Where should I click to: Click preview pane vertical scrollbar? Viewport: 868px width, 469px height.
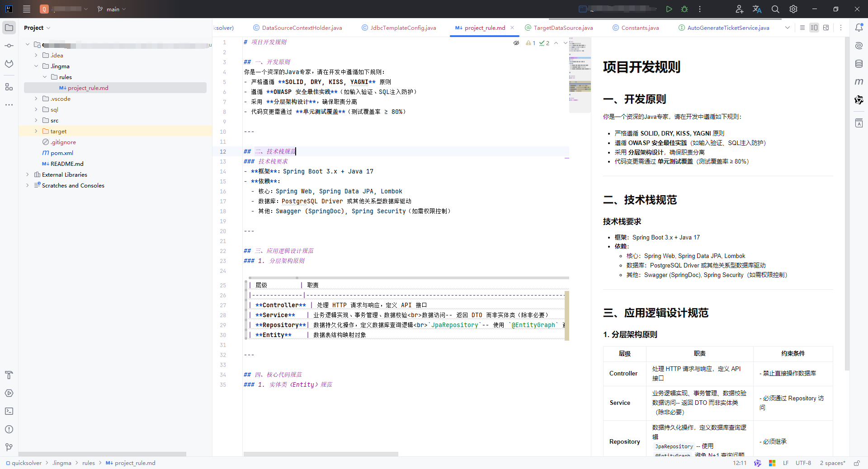(847, 203)
